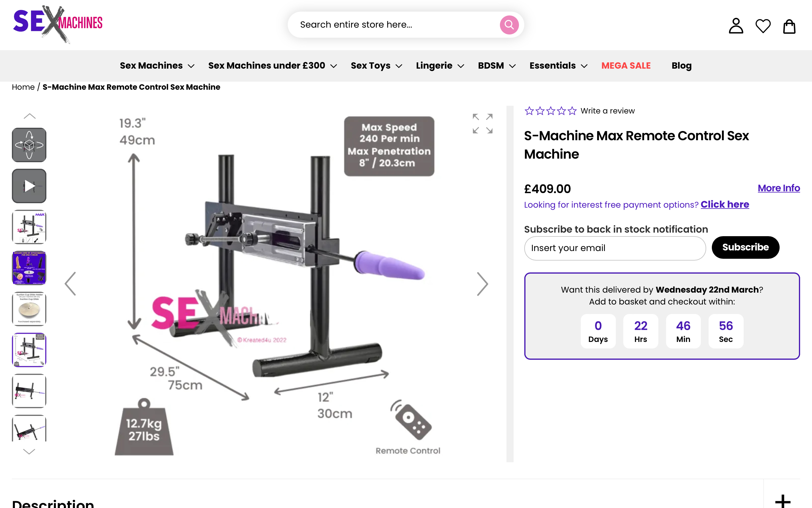Expand the Sex Toys dropdown menu
The image size is (812, 508).
pos(376,66)
